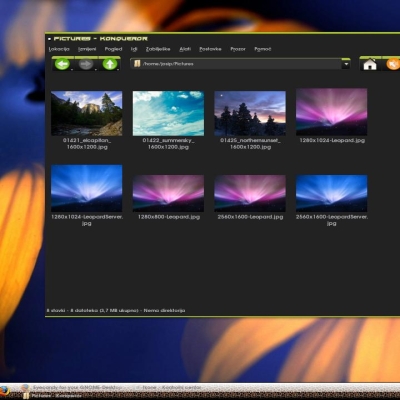Click the status bar item count text

(116, 310)
